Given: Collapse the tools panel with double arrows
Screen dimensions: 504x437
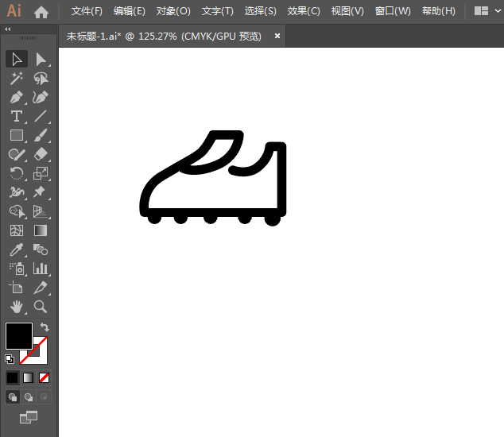Looking at the screenshot, I should (8, 29).
